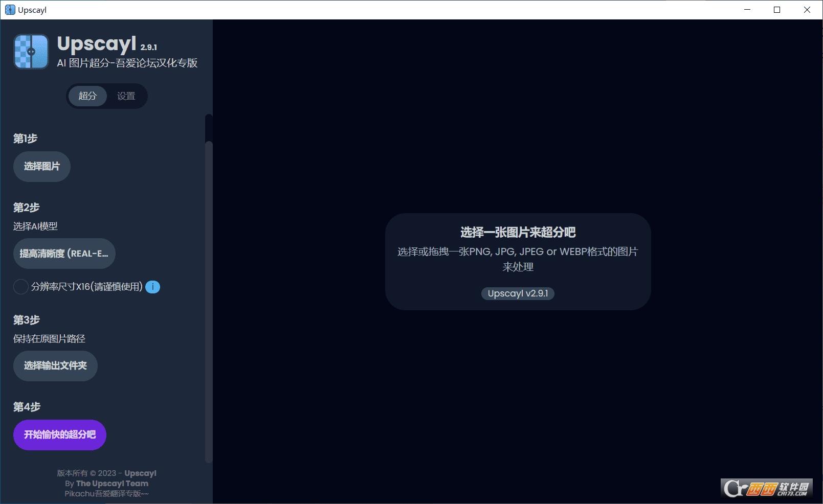Click the By The Upscayl Team footer text

[106, 484]
